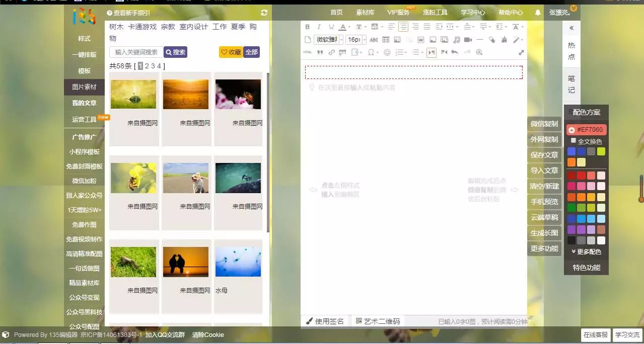Image resolution: width=644 pixels, height=344 pixels.
Task: Open the 微软雅黑 font family dropdown
Action: (327, 39)
